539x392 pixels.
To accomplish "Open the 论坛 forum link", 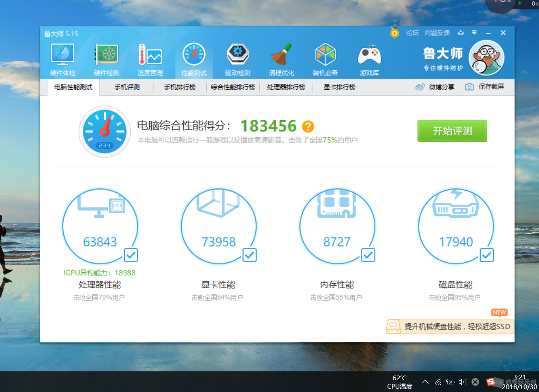I will pos(412,32).
